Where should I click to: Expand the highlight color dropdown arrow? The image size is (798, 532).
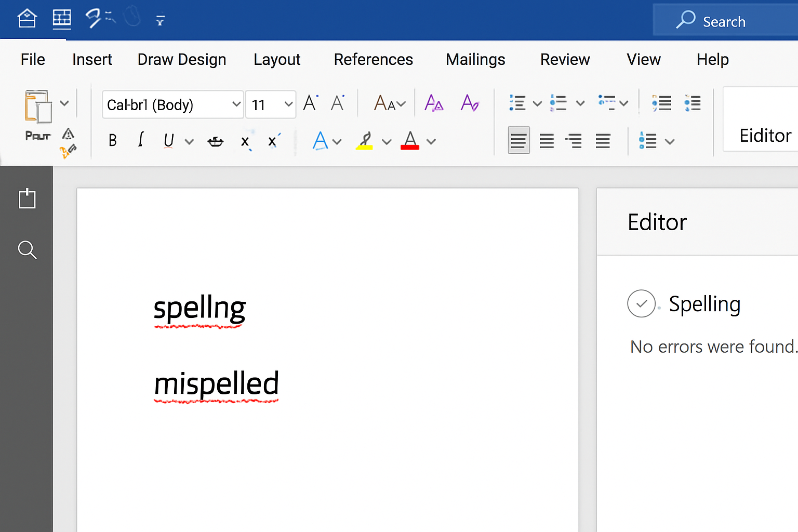tap(387, 141)
